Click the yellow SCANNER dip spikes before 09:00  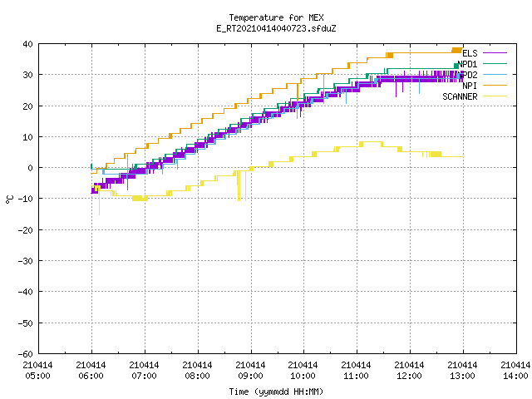[241, 186]
